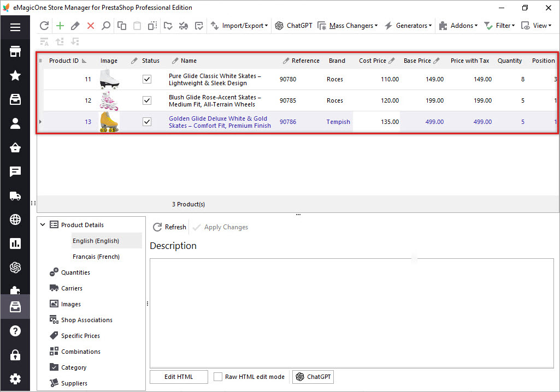Open the Filter dropdown

click(499, 26)
